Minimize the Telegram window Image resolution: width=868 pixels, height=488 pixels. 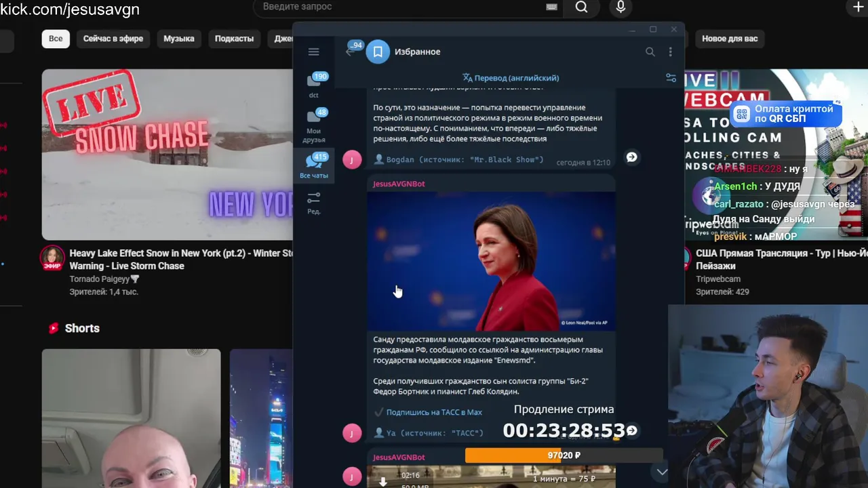(632, 29)
